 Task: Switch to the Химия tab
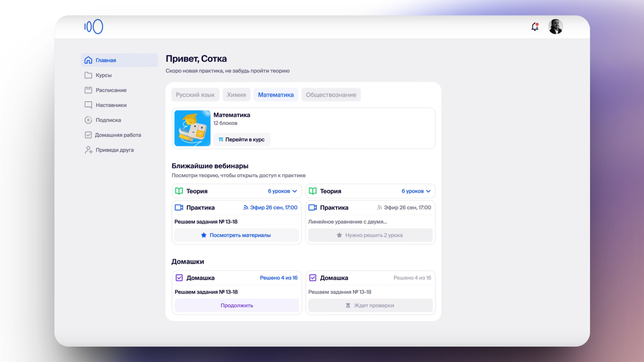[236, 95]
